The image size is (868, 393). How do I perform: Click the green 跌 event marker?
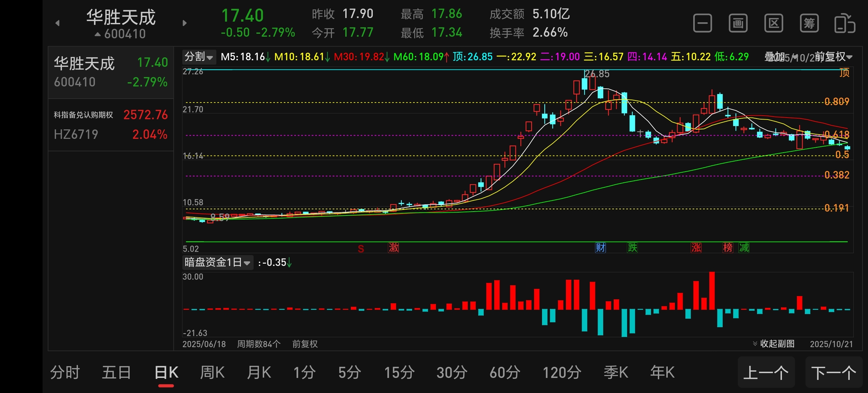(632, 248)
